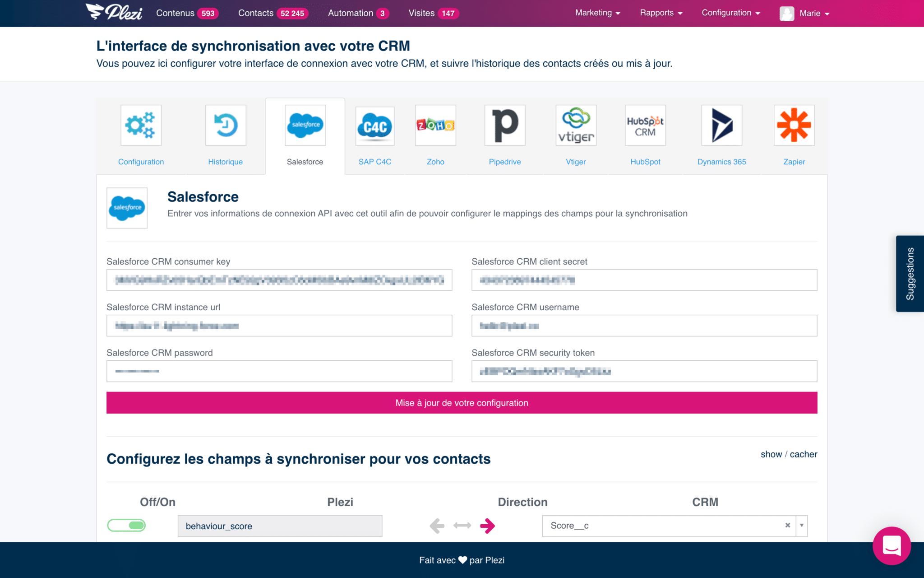
Task: Click the Configuration tab label
Action: pyautogui.click(x=141, y=162)
